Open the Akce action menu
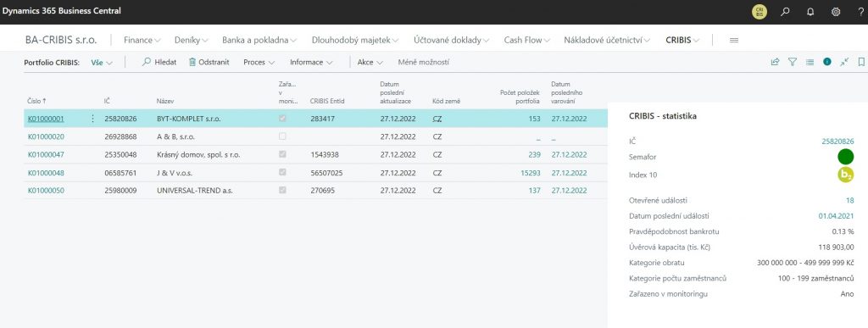Viewport: 868px width, 328px height. click(370, 62)
